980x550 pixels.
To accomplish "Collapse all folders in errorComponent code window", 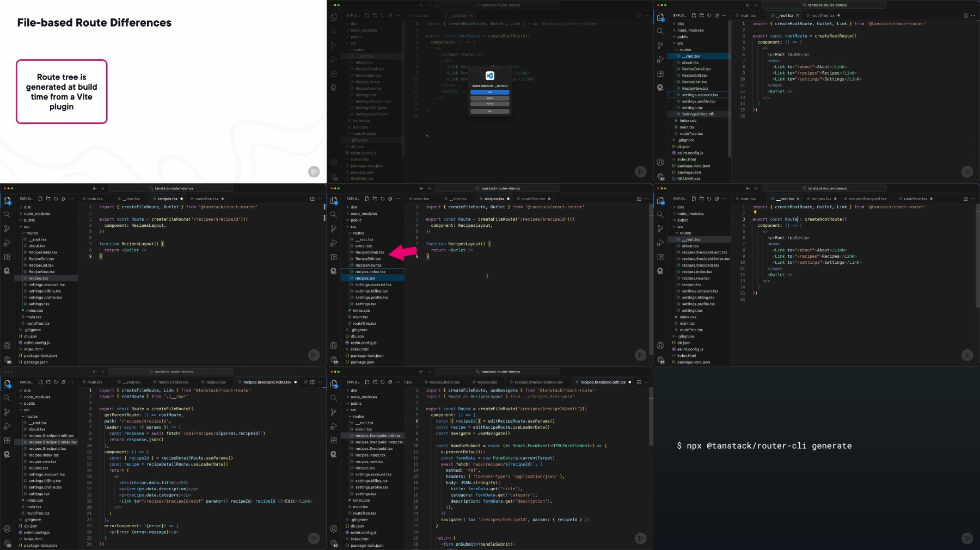I will coord(63,382).
